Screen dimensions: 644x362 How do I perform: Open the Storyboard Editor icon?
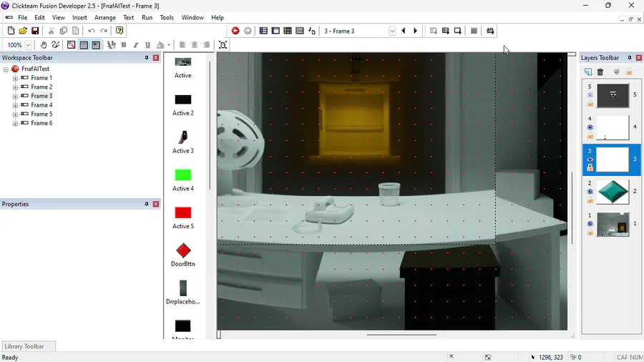coord(263,31)
